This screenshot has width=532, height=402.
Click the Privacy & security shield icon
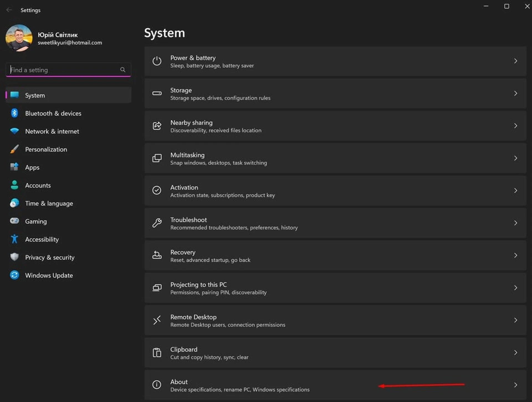tap(14, 257)
